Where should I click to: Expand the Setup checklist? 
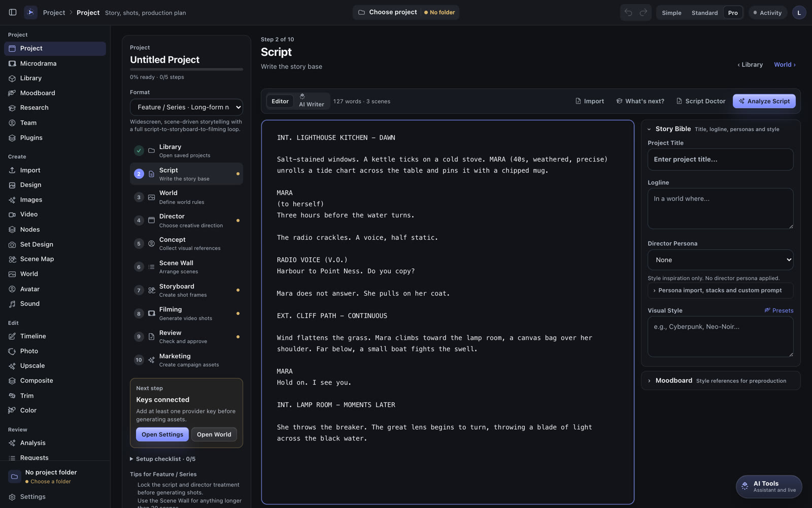point(162,459)
